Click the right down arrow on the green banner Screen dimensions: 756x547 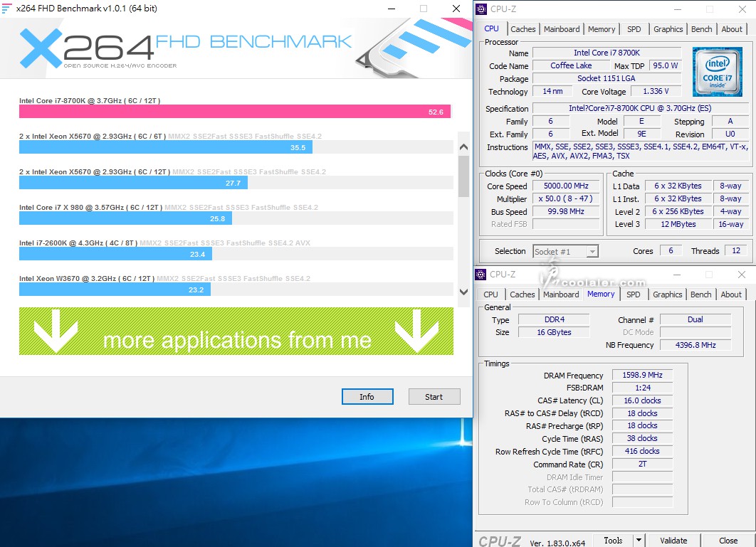pos(416,331)
